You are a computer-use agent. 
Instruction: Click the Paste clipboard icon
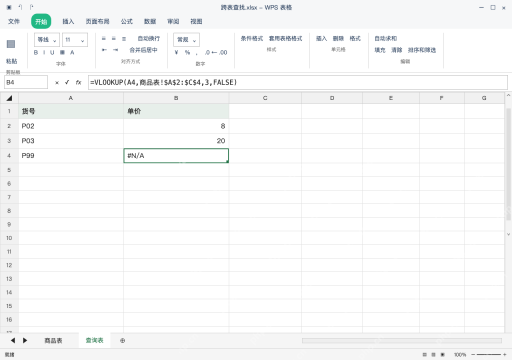tap(11, 44)
